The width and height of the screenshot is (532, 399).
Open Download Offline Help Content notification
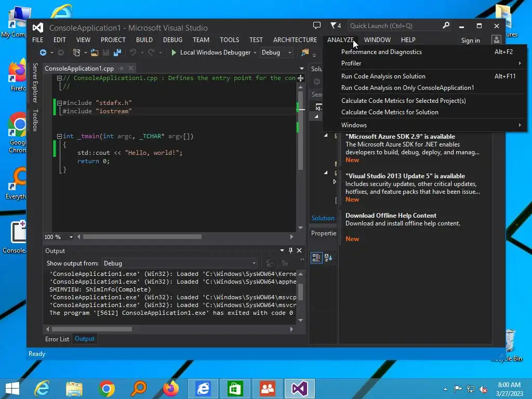click(x=391, y=216)
